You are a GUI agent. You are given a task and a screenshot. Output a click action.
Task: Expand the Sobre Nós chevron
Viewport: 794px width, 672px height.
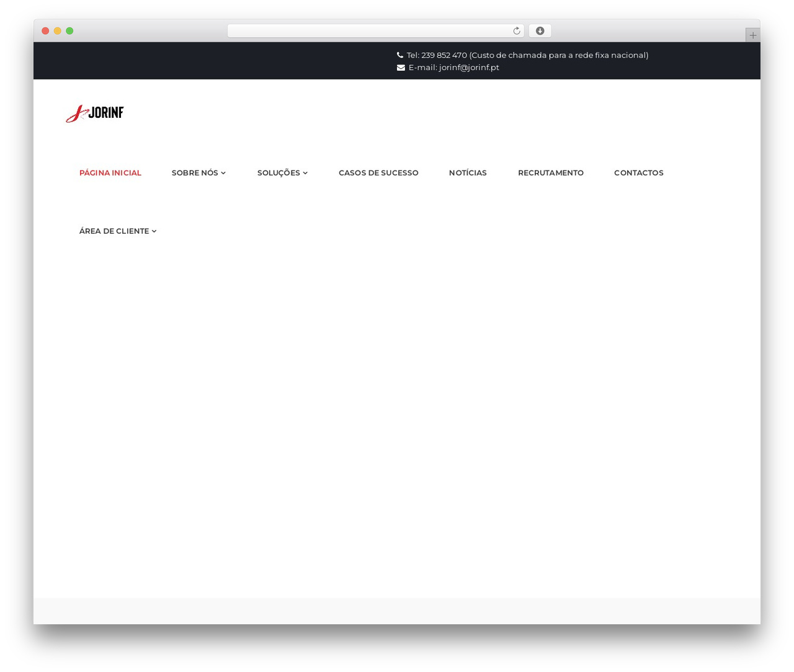pos(223,173)
